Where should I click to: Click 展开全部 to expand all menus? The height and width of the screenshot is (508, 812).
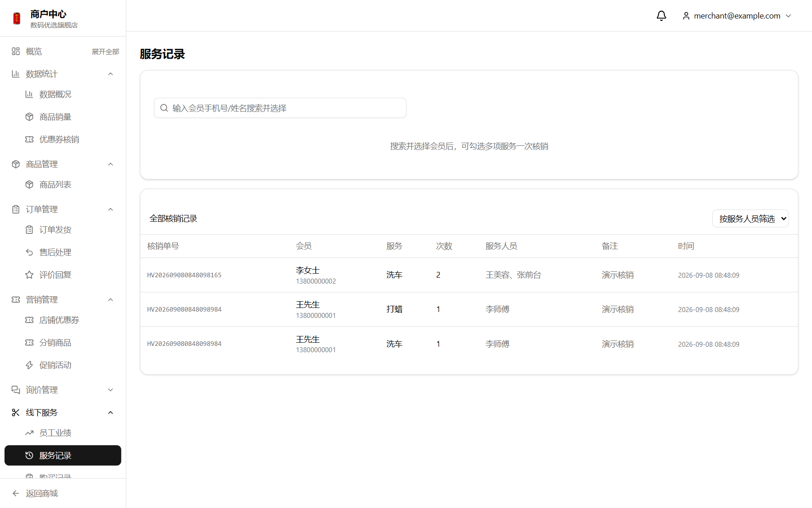point(106,51)
